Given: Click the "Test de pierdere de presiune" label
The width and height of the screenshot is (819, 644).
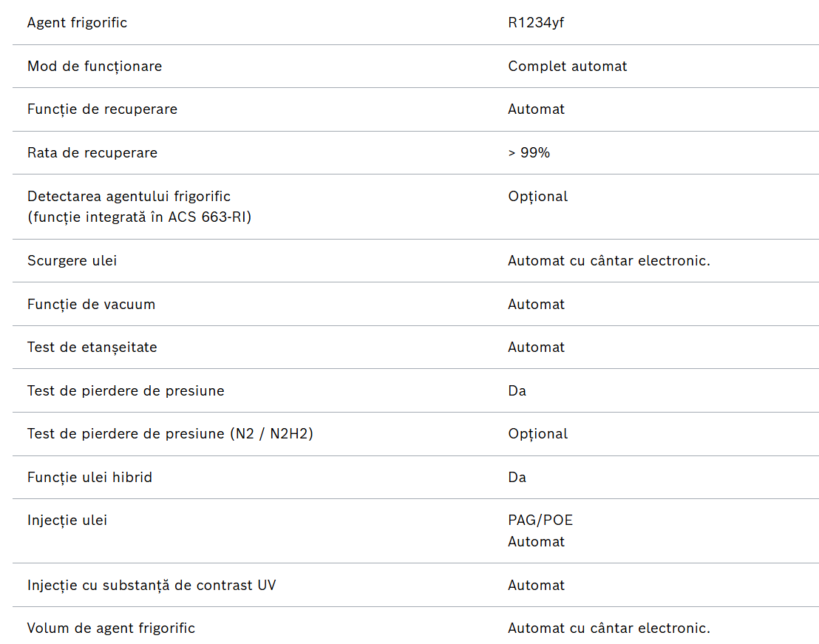Looking at the screenshot, I should [x=126, y=391].
